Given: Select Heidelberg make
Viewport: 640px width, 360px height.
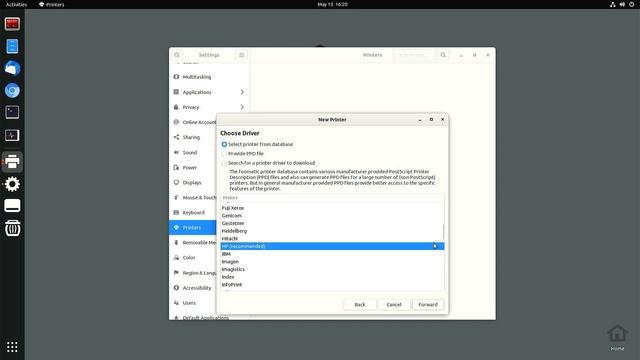Looking at the screenshot, I should [x=332, y=231].
